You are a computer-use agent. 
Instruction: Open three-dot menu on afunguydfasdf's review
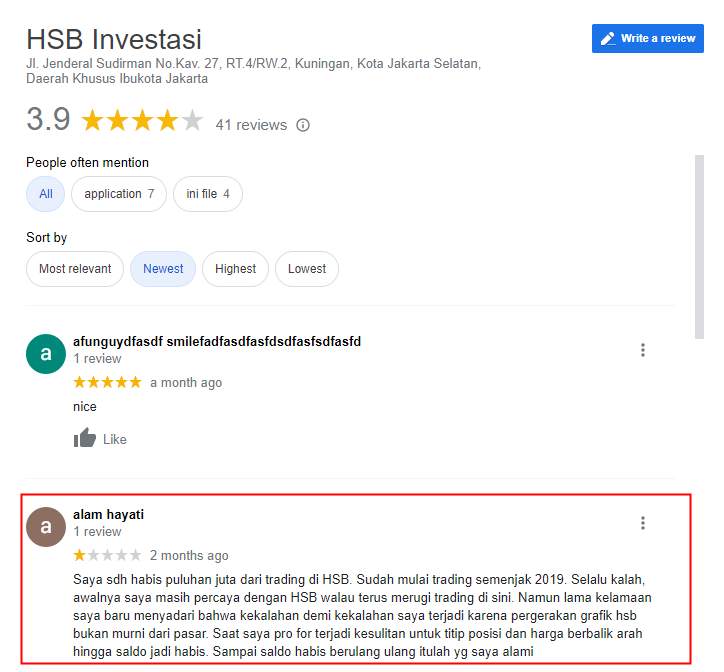click(x=643, y=350)
